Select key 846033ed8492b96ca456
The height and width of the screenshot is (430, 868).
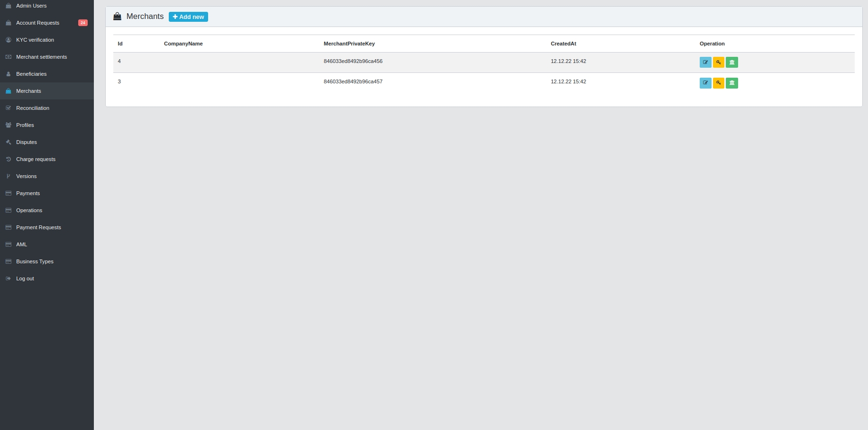(x=353, y=61)
